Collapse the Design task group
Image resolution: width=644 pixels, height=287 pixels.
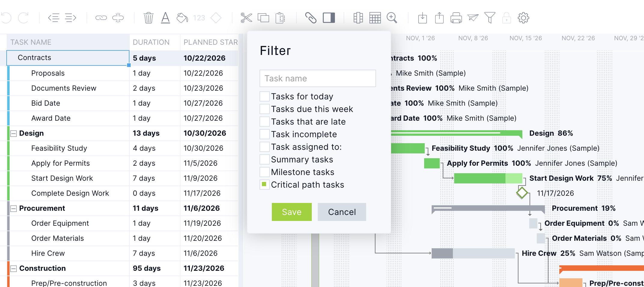tap(14, 134)
